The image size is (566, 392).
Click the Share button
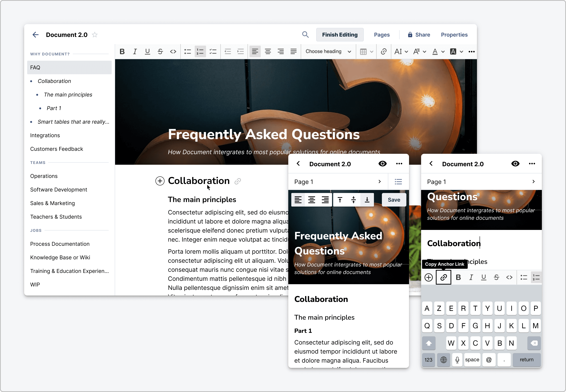tap(419, 35)
